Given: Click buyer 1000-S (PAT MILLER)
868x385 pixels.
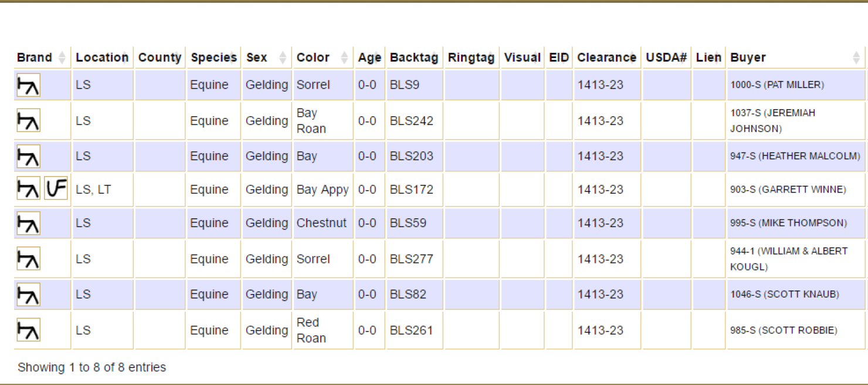Looking at the screenshot, I should (x=777, y=85).
